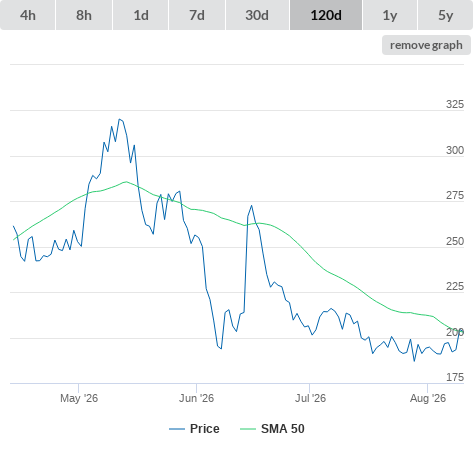Click the remove graph button

tap(426, 45)
